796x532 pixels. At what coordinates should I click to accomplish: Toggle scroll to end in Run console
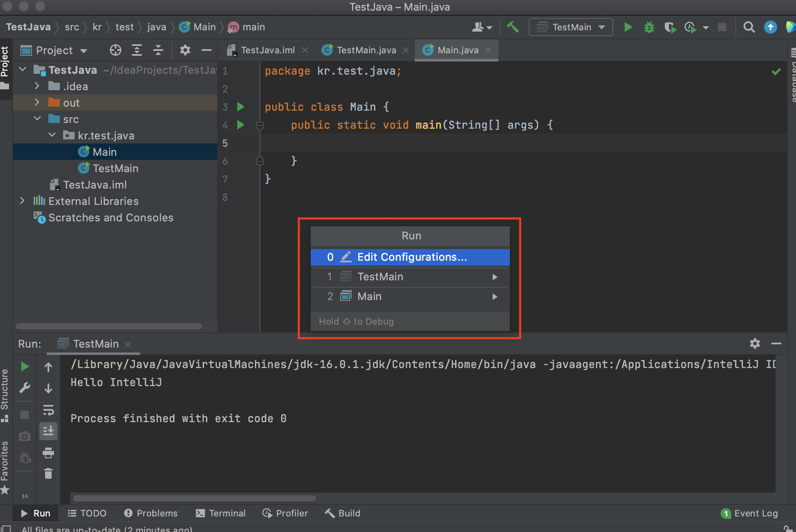[x=48, y=431]
